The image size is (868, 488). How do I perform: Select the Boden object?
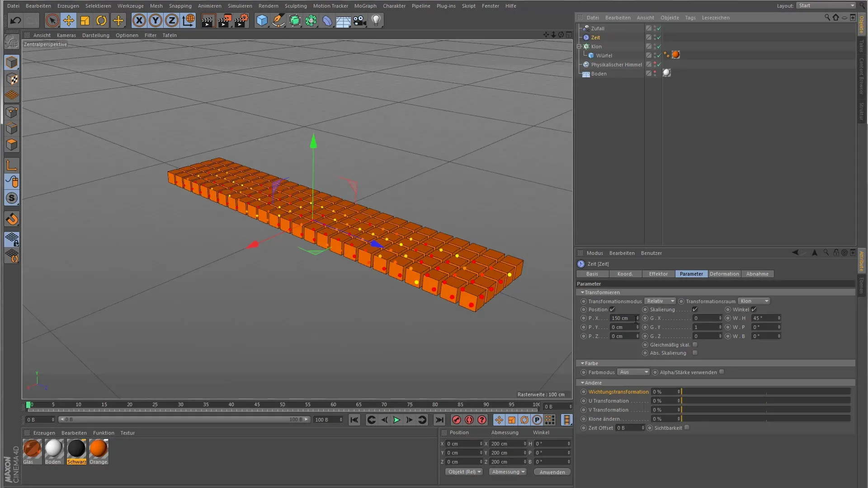coord(599,74)
